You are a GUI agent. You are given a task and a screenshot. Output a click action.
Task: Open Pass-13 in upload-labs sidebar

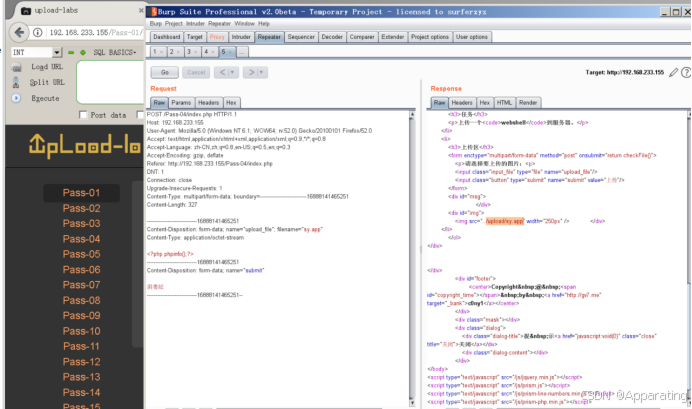tap(81, 377)
